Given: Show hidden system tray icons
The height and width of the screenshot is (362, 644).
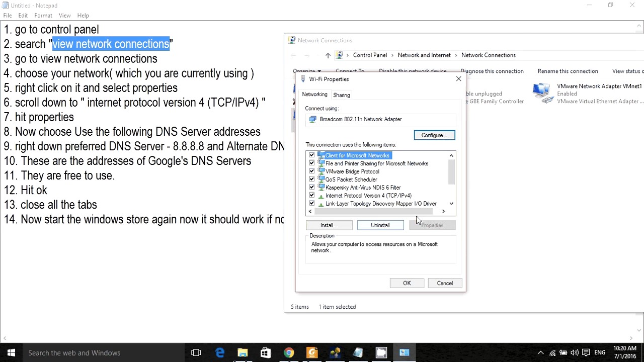Looking at the screenshot, I should point(540,353).
